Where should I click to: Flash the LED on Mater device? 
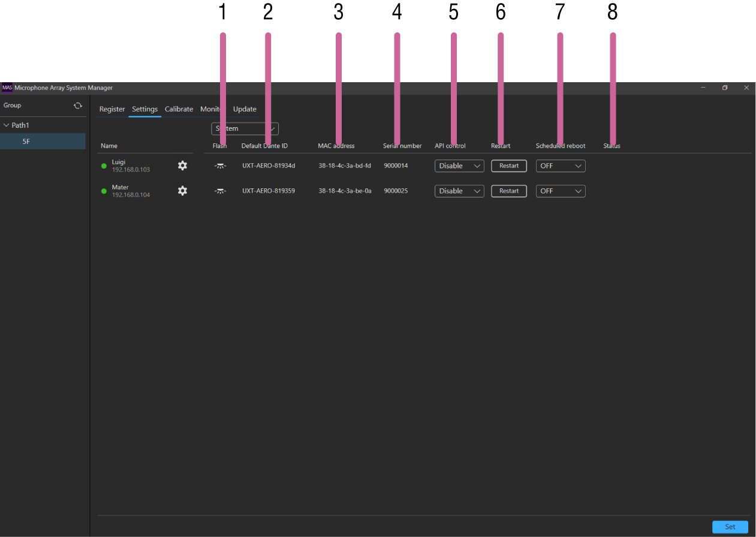220,191
